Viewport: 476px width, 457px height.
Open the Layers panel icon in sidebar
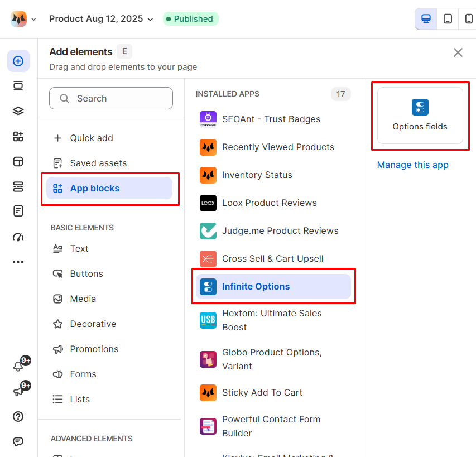(18, 111)
